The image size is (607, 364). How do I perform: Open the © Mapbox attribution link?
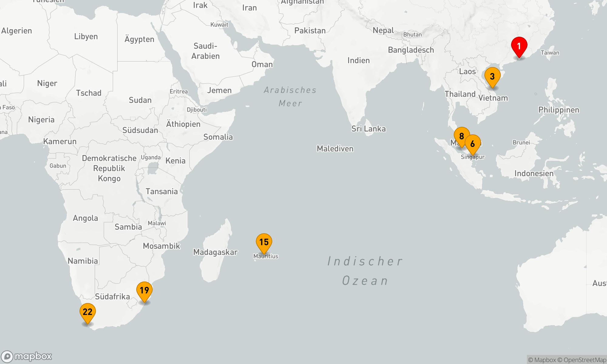(x=542, y=360)
